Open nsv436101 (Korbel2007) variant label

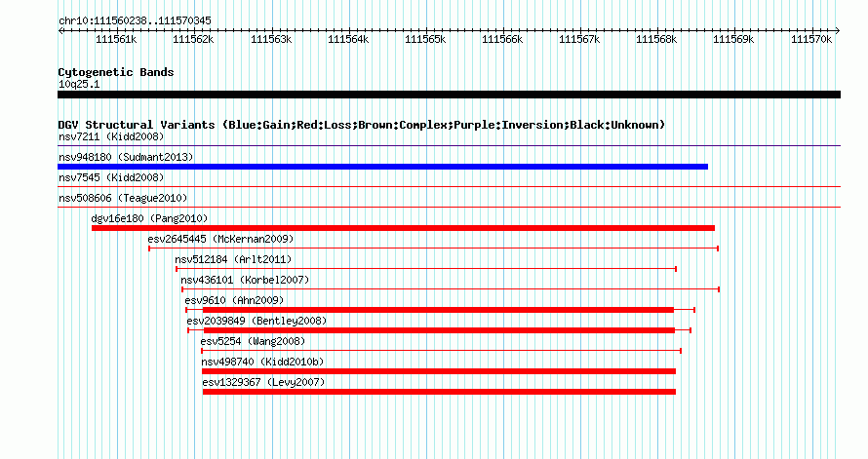pos(245,280)
